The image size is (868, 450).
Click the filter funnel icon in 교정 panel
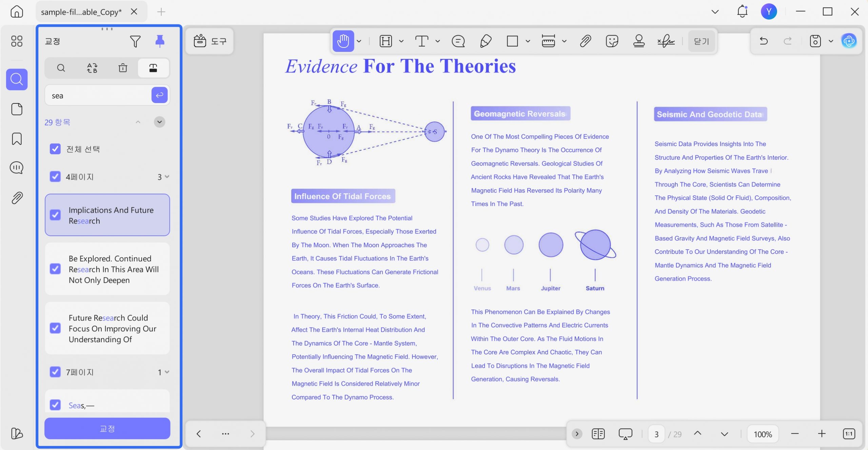pyautogui.click(x=135, y=41)
